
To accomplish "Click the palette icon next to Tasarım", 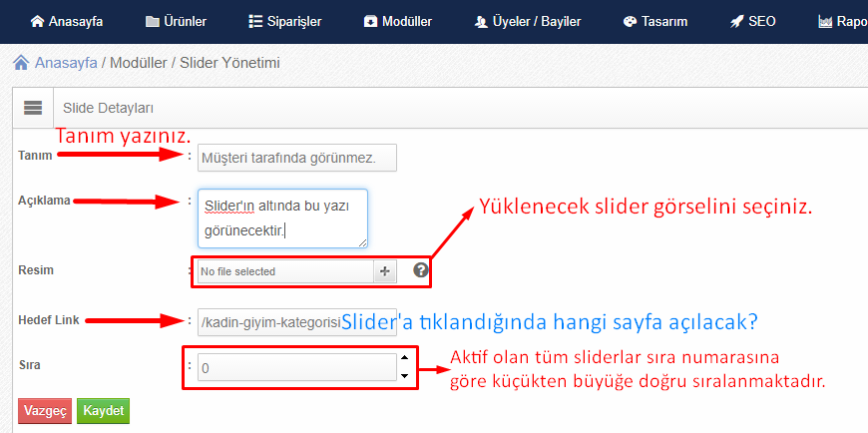I will click(630, 22).
